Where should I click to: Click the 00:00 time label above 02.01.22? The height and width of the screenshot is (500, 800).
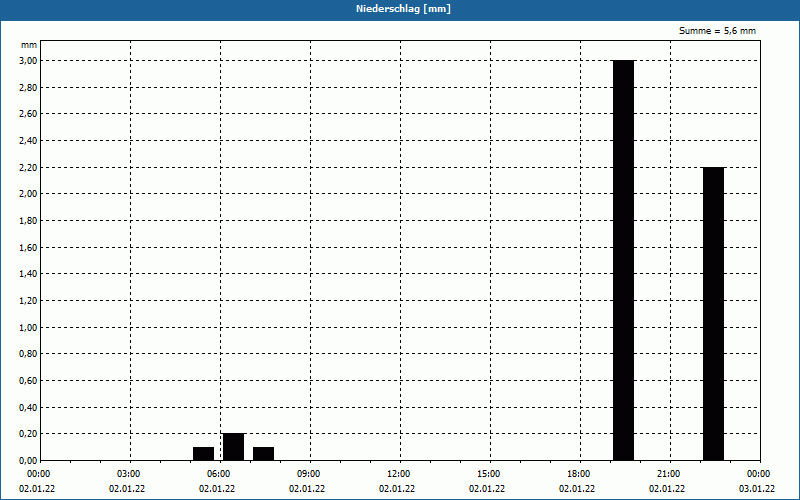pyautogui.click(x=39, y=474)
